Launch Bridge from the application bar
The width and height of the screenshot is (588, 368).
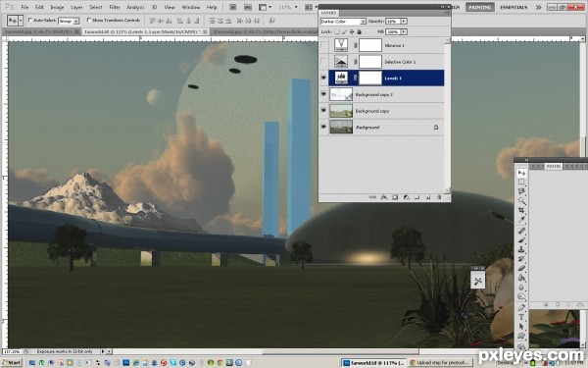click(x=233, y=7)
